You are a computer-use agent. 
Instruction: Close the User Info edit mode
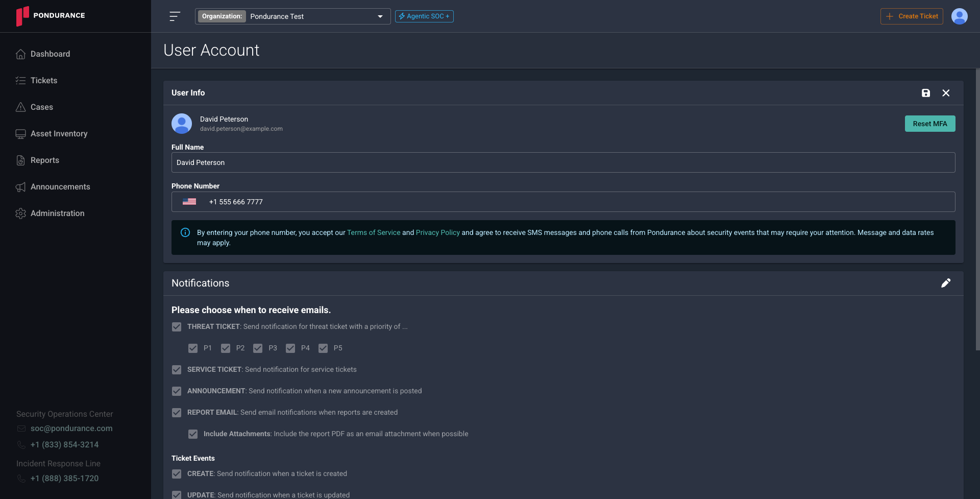tap(946, 93)
